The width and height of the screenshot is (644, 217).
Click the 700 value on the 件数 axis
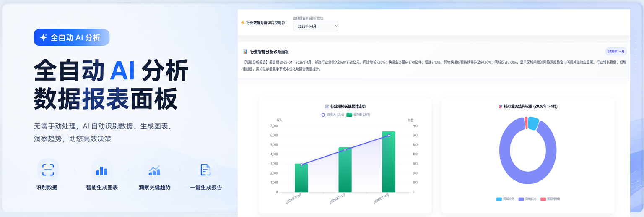click(x=415, y=126)
